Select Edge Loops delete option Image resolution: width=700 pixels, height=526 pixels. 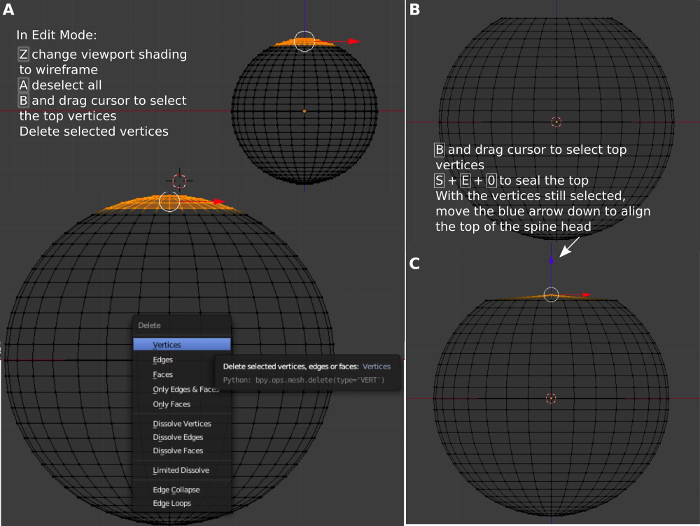pos(182,503)
